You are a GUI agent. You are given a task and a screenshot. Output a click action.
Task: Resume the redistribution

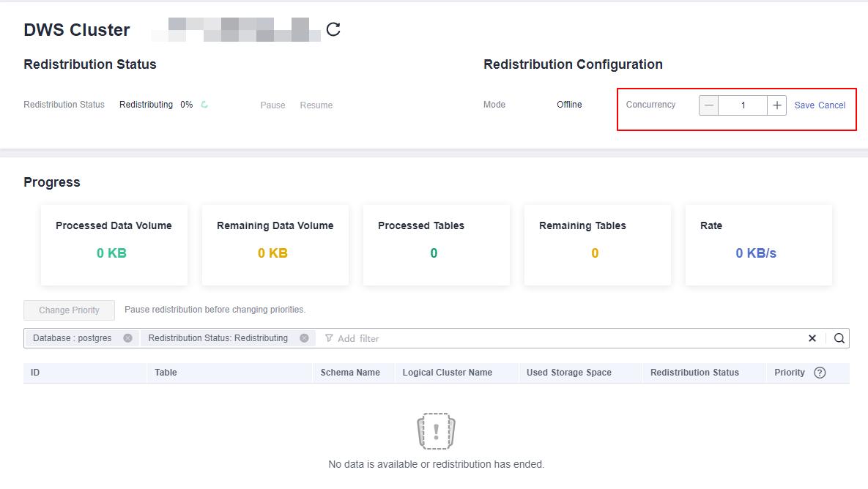316,105
